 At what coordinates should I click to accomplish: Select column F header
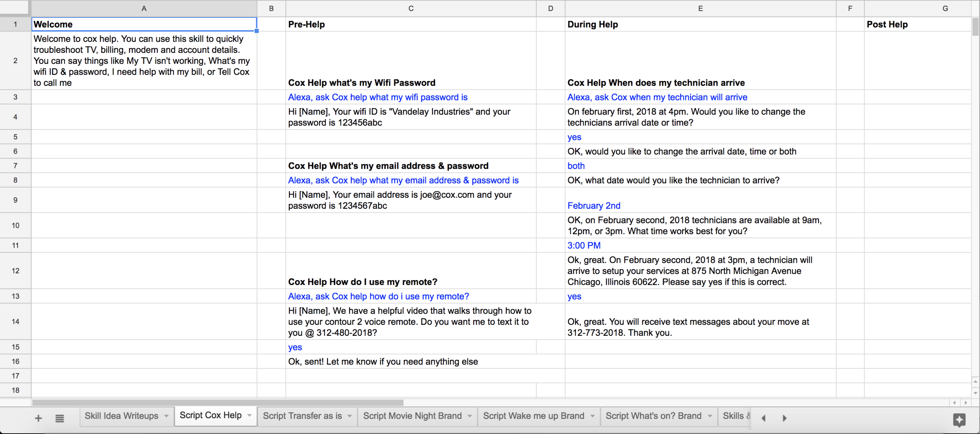pos(850,8)
